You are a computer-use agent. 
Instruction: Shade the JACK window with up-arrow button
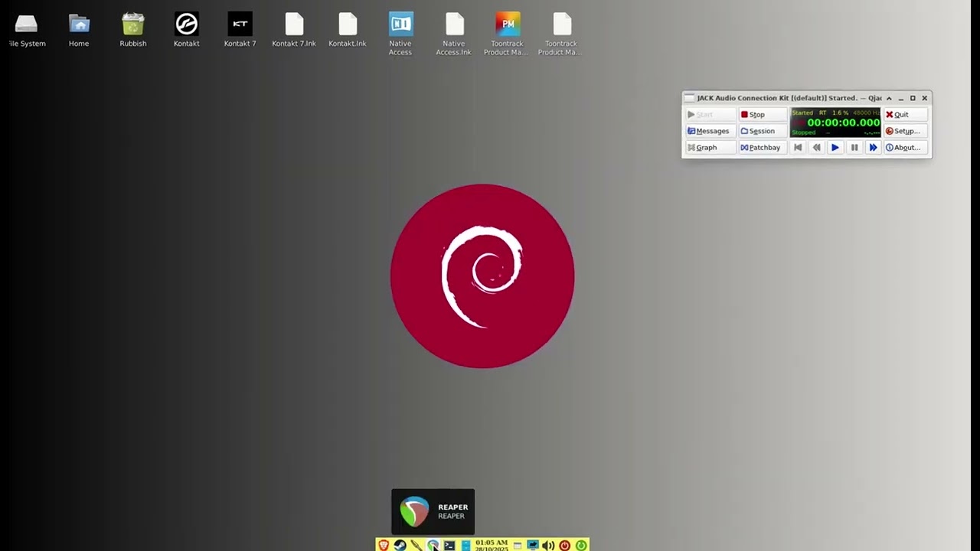[x=889, y=98]
